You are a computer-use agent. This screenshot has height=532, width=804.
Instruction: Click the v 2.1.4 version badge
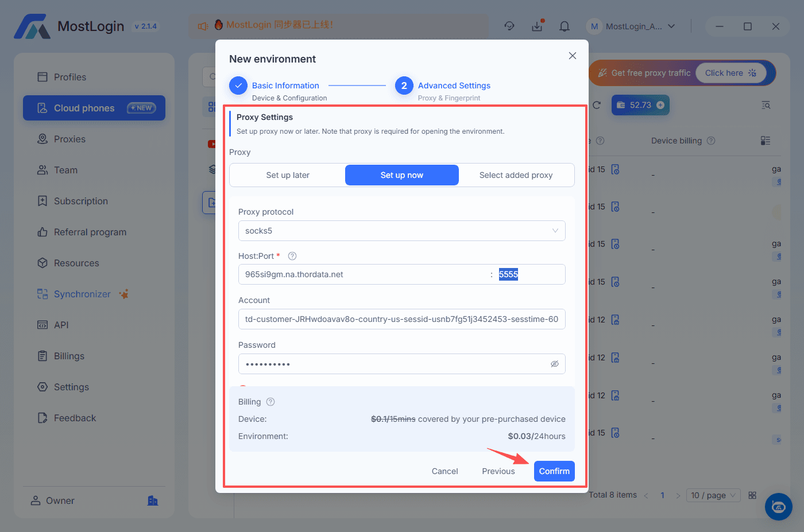pos(146,26)
